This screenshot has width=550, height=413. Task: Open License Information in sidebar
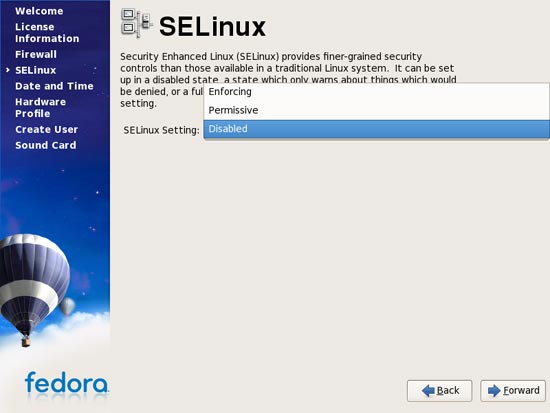pos(47,33)
